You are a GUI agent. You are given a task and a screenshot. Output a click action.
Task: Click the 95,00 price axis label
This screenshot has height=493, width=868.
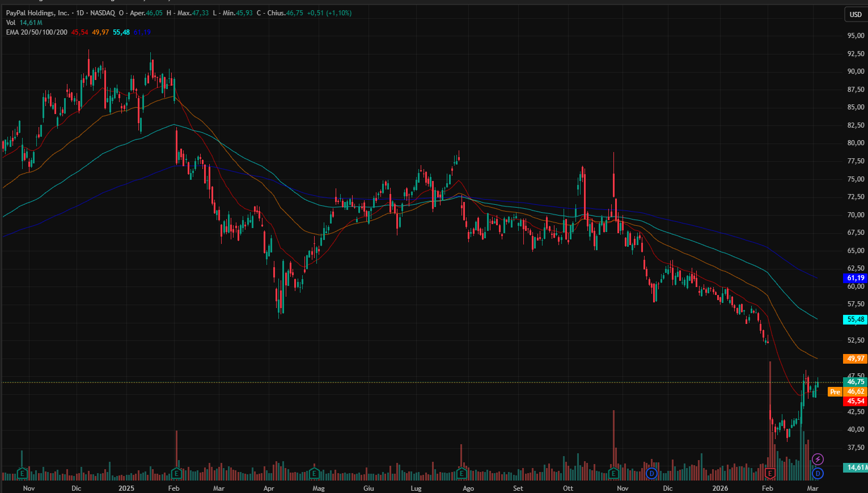point(856,36)
